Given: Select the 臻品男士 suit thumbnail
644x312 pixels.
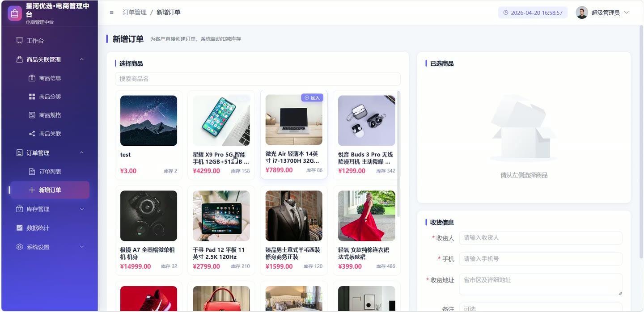Looking at the screenshot, I should pyautogui.click(x=294, y=216).
